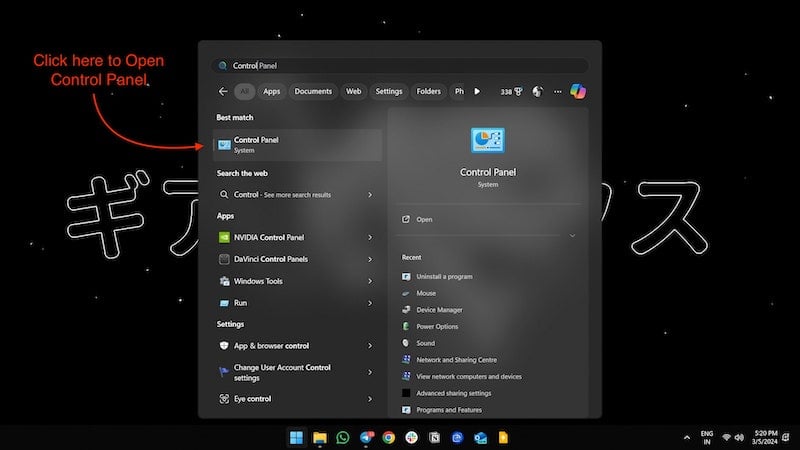800x450 pixels.
Task: Open recent Advanced sharing settings
Action: click(x=453, y=393)
